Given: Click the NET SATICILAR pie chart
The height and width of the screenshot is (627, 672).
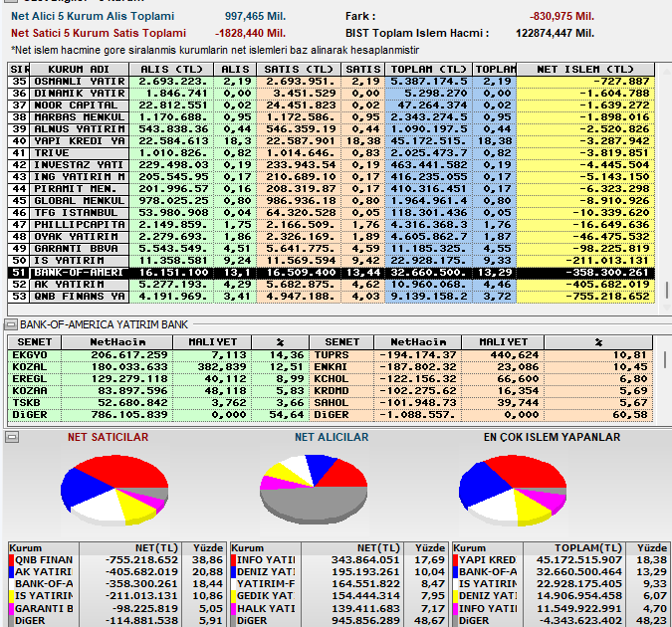Looking at the screenshot, I should click(114, 491).
